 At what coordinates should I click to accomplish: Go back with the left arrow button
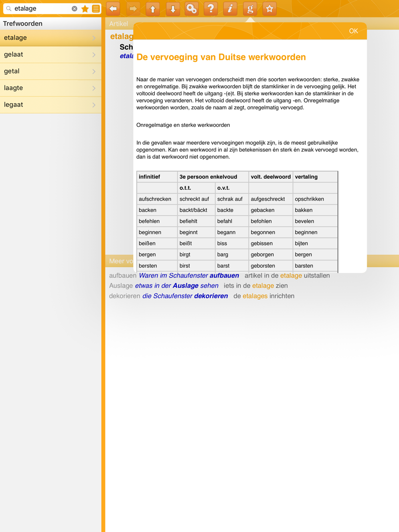(x=114, y=8)
